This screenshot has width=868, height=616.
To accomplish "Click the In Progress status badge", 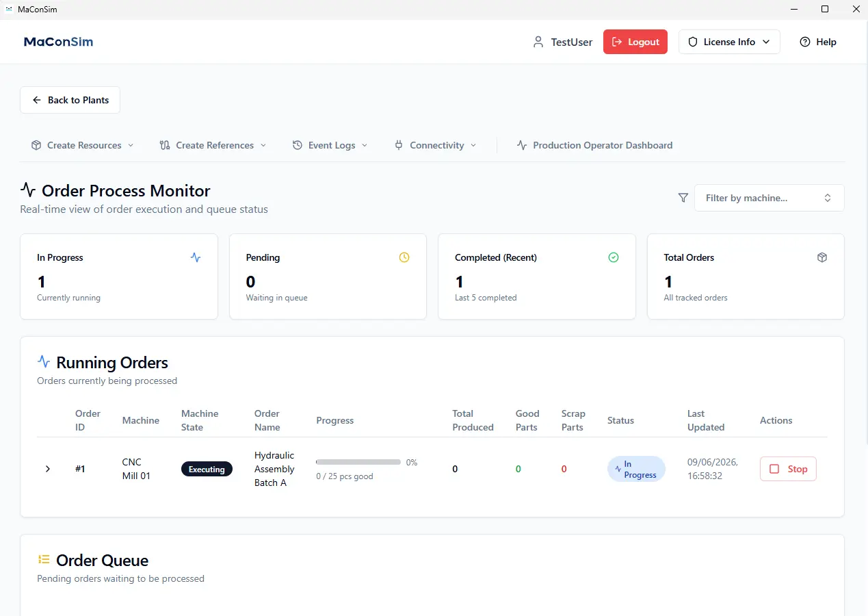I will coord(636,469).
